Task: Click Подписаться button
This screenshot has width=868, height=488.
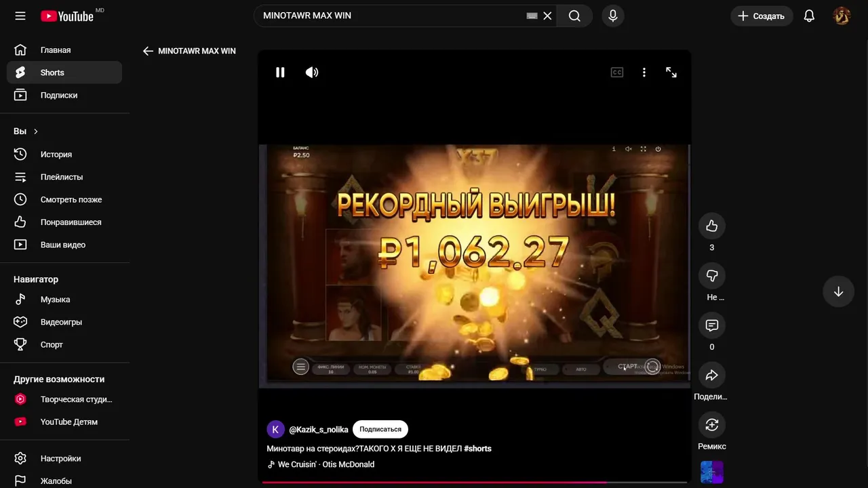Action: point(380,429)
